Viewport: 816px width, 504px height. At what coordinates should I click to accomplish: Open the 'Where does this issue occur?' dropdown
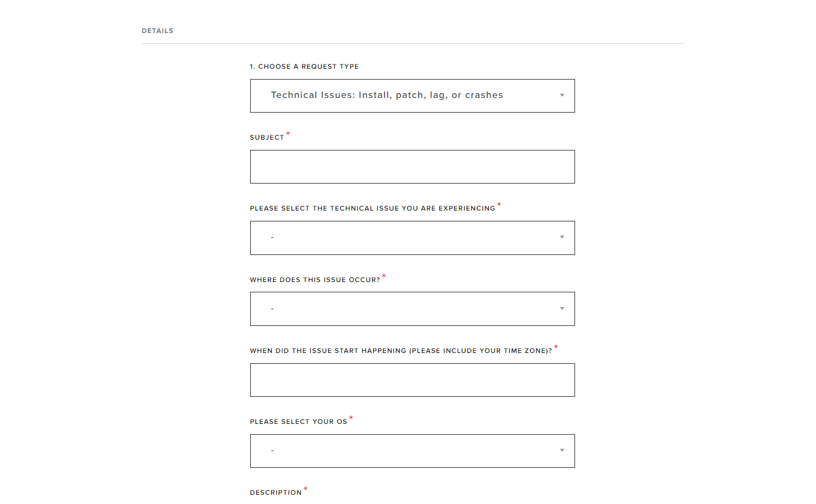[412, 309]
